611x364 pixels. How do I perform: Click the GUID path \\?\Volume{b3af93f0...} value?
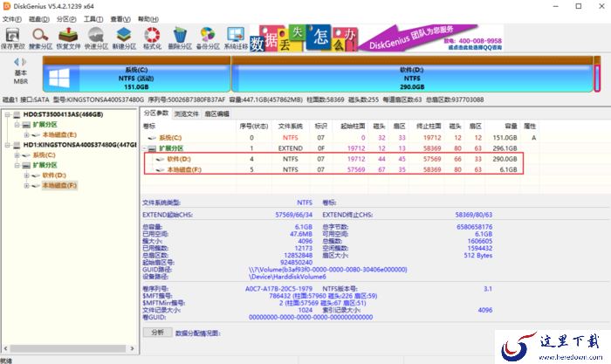click(327, 270)
